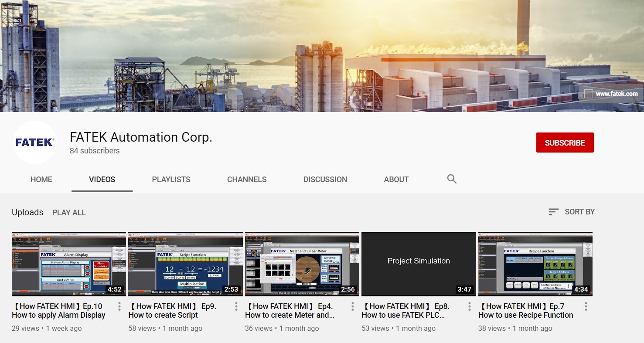Screen dimensions: 644x343
Task: Open the Meter and Linear Meter thumbnail
Action: (302, 264)
